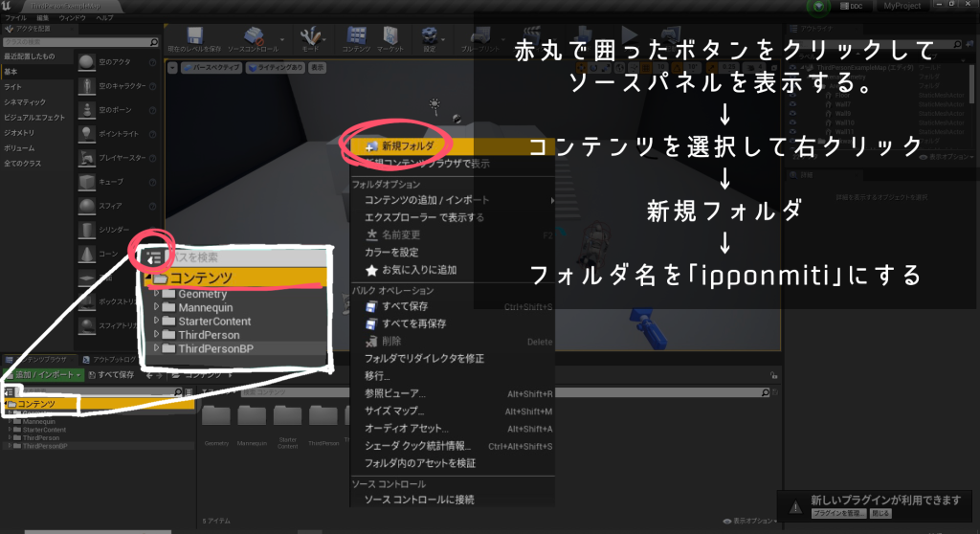Toggle visibility eye for Floor actor
Screen dimensions: 980x534
coord(794,96)
